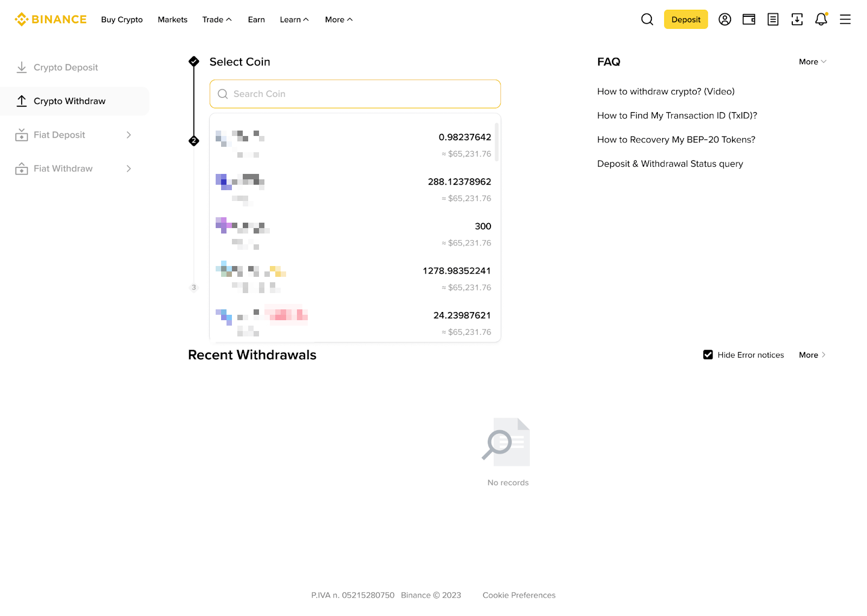The height and width of the screenshot is (616, 867).
Task: Open the hamburger menu icon
Action: tap(845, 20)
